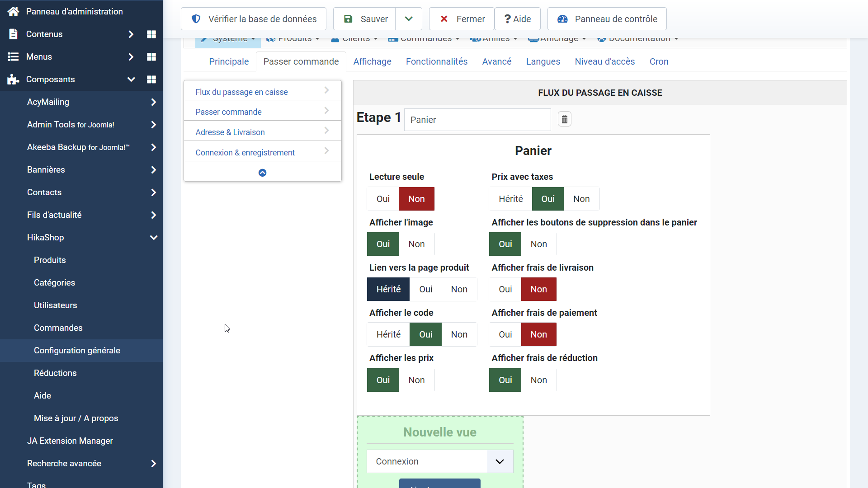Set Lien vers la page produit to Non
Viewport: 868px width, 488px height.
(459, 289)
